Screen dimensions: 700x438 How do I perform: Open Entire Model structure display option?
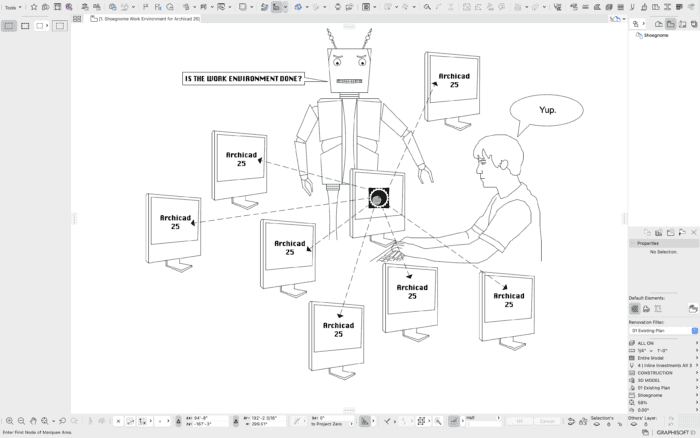[663, 358]
